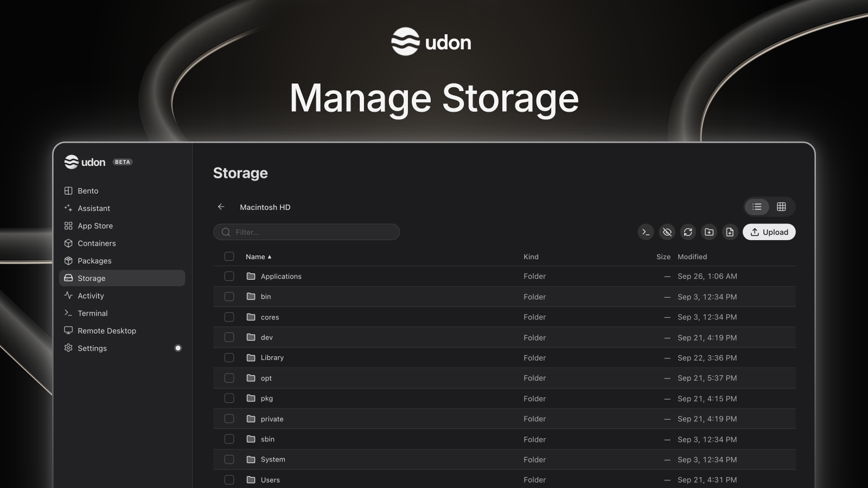Create new folder icon
The width and height of the screenshot is (868, 488).
[x=709, y=232]
